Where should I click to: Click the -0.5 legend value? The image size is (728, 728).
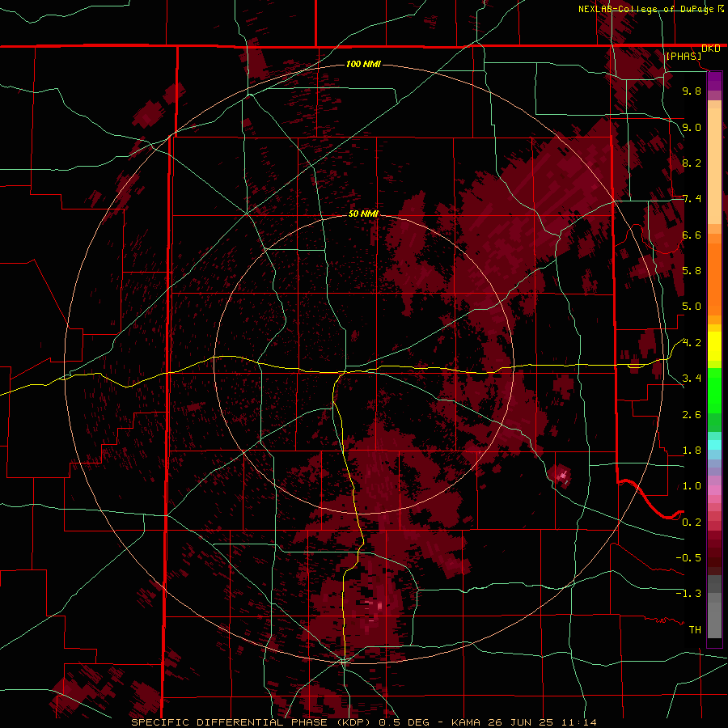click(688, 558)
